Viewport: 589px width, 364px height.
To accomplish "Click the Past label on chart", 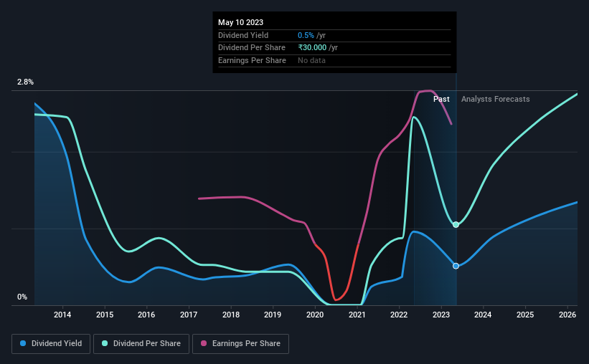I will (441, 99).
